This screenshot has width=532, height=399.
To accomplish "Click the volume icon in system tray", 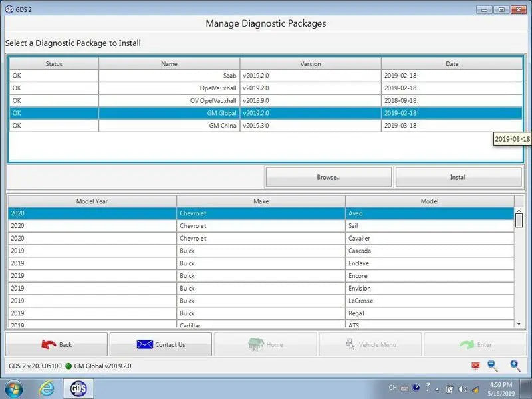I will [x=475, y=388].
